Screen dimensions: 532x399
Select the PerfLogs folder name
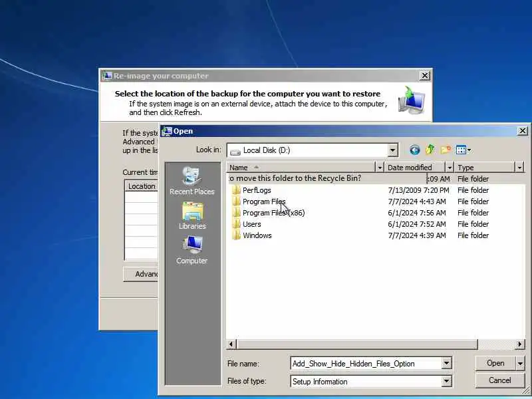pyautogui.click(x=257, y=190)
